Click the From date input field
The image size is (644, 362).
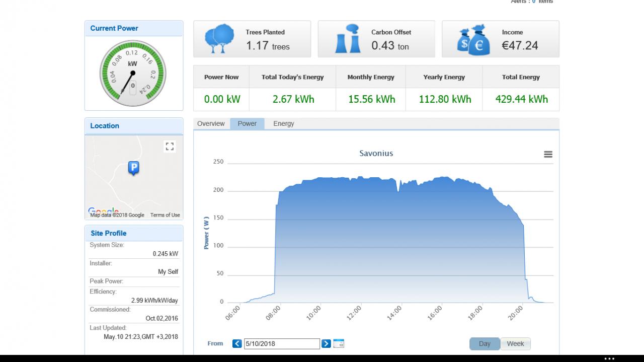282,344
